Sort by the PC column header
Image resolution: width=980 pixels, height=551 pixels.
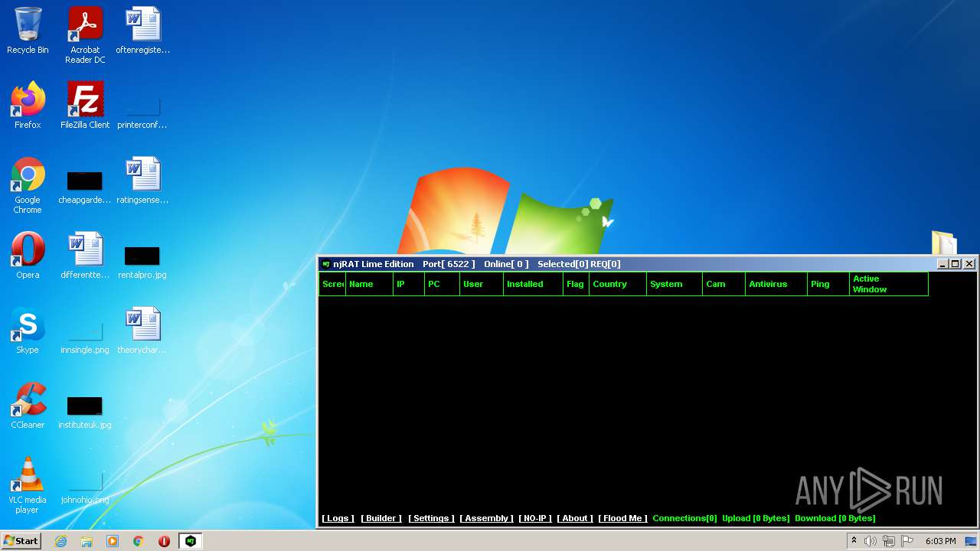443,284
